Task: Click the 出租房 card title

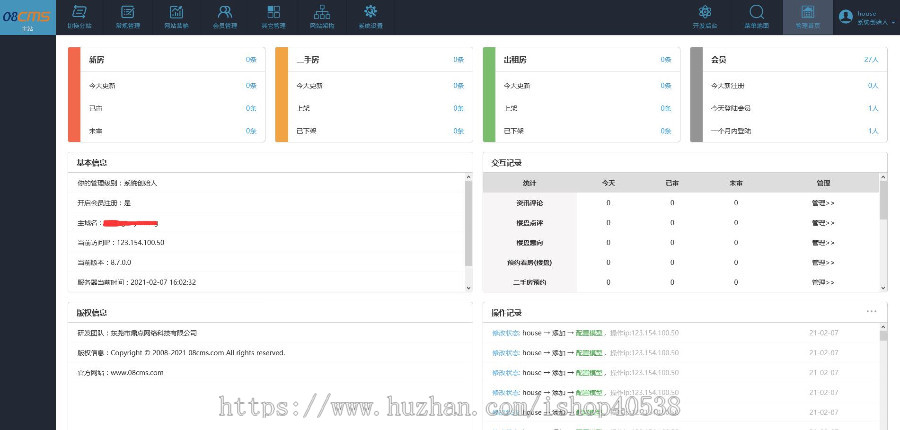Action: point(515,60)
